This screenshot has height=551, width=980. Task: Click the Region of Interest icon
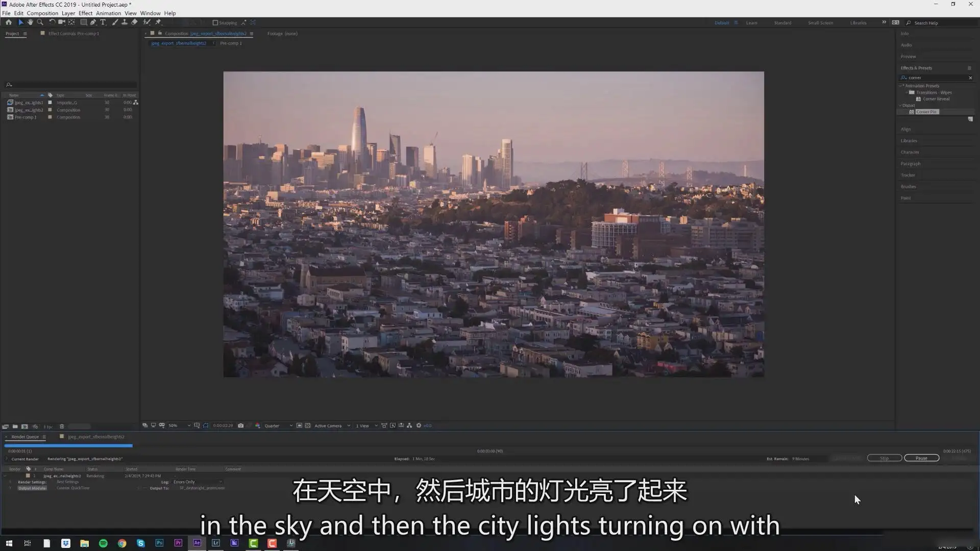tap(300, 425)
